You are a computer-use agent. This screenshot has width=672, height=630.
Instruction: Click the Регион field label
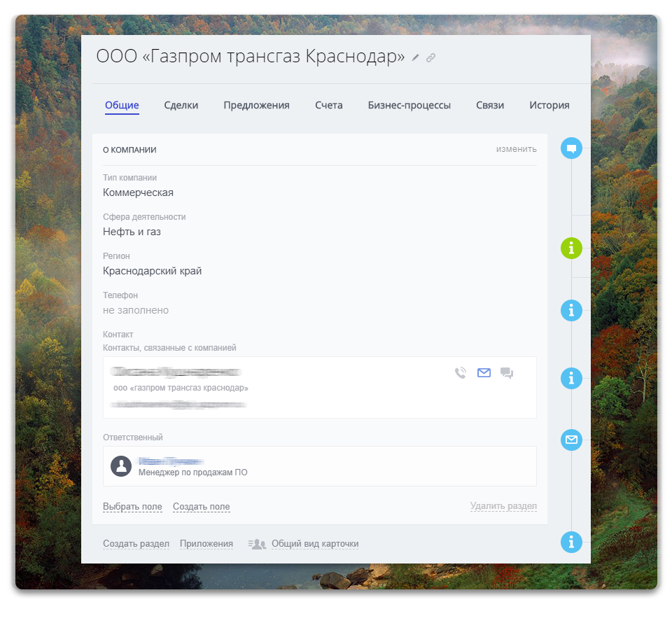116,256
